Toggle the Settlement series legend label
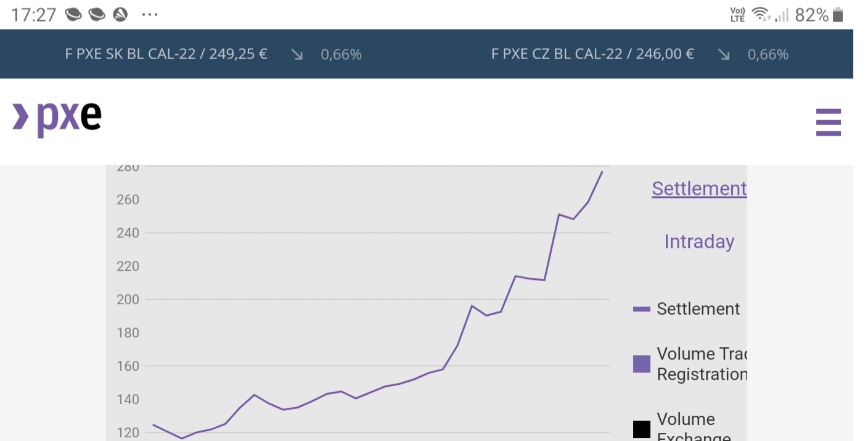868x441 pixels. point(698,309)
